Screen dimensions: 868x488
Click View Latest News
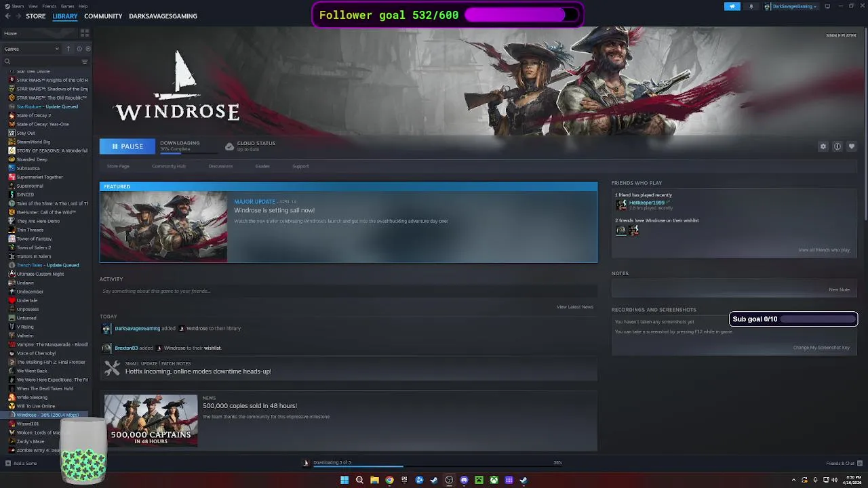[x=575, y=307]
